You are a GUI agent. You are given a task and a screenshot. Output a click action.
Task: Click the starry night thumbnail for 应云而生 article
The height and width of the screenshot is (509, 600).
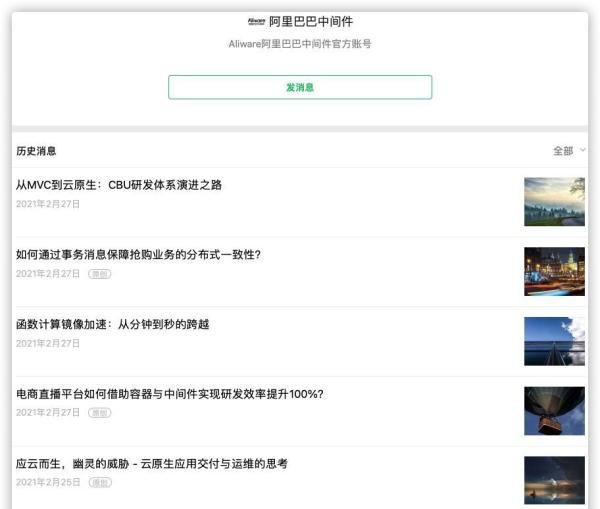pyautogui.click(x=554, y=480)
